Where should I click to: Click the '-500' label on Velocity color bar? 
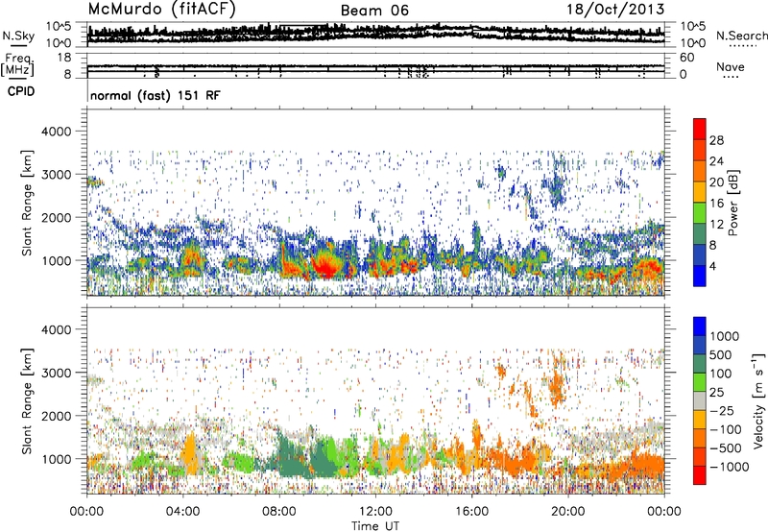click(x=726, y=447)
